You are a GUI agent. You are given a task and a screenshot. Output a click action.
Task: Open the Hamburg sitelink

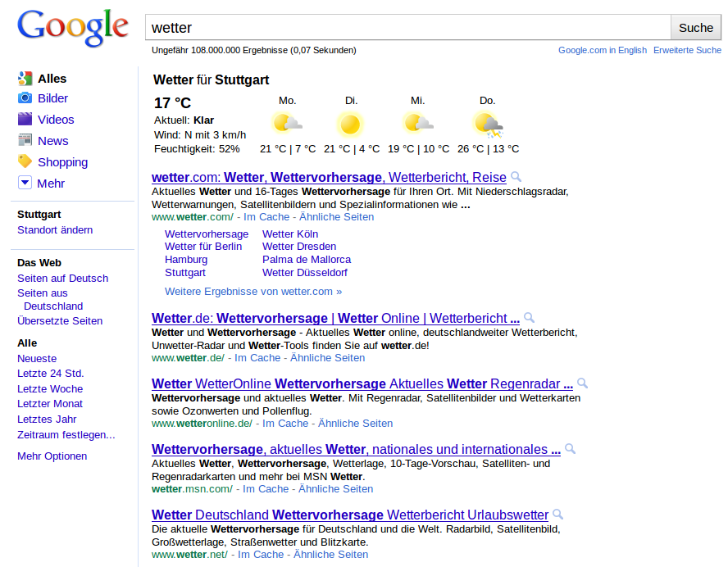[186, 260]
